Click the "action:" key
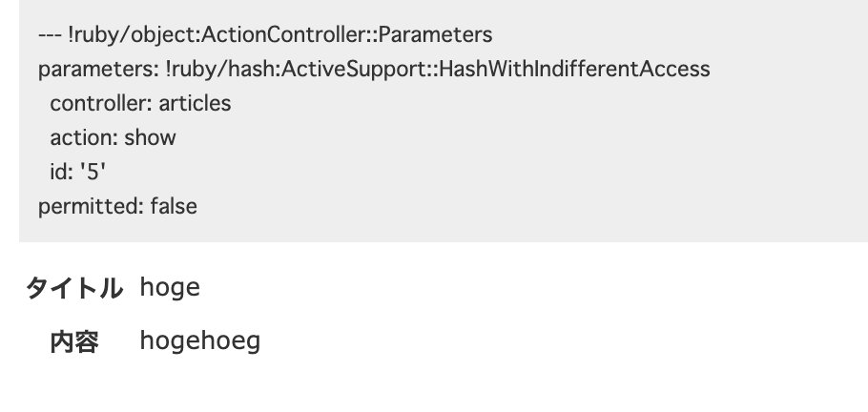The width and height of the screenshot is (868, 412). coord(84,137)
